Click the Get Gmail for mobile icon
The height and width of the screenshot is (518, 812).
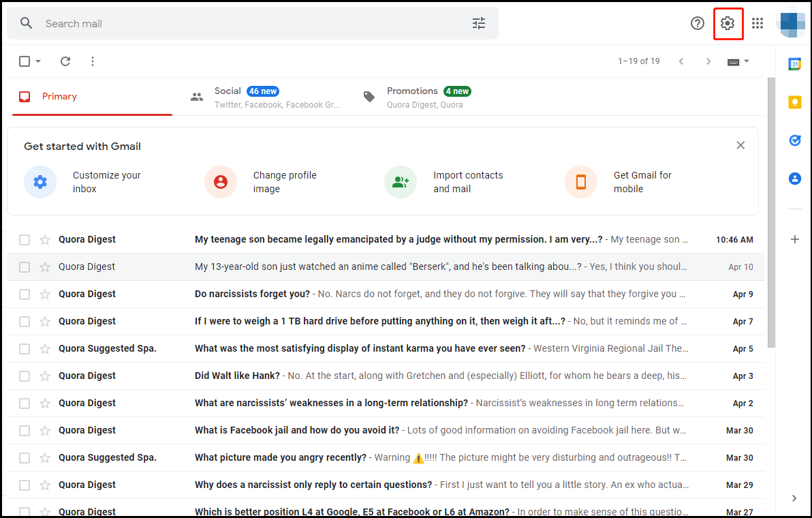581,182
